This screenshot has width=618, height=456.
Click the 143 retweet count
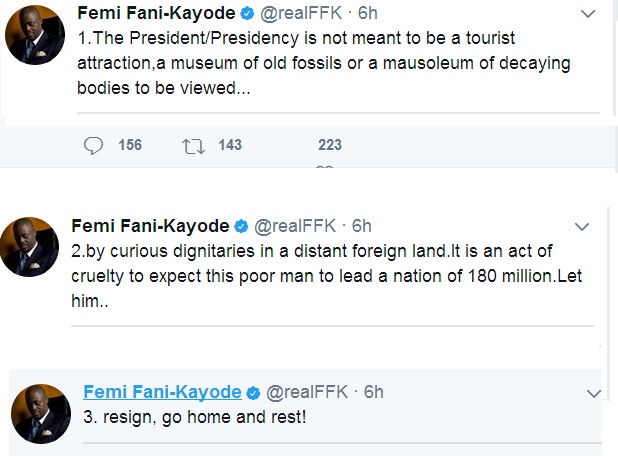[x=229, y=145]
